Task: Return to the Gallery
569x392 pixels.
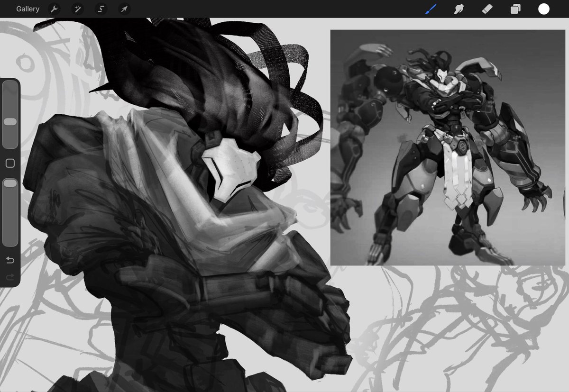Action: pyautogui.click(x=28, y=9)
